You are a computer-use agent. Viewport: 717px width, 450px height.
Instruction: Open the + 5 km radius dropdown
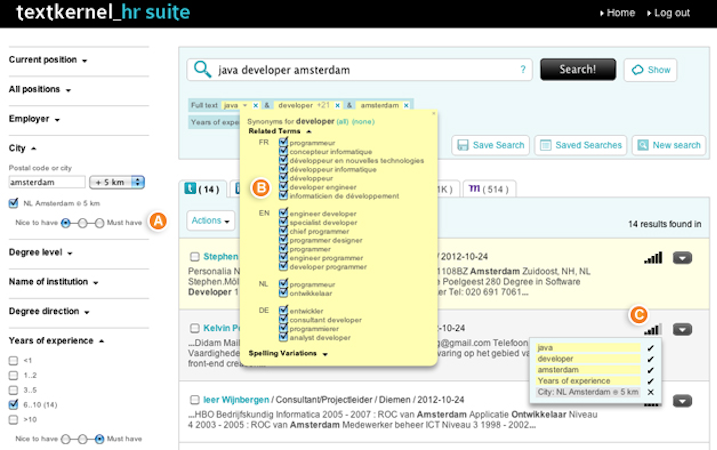tap(117, 182)
